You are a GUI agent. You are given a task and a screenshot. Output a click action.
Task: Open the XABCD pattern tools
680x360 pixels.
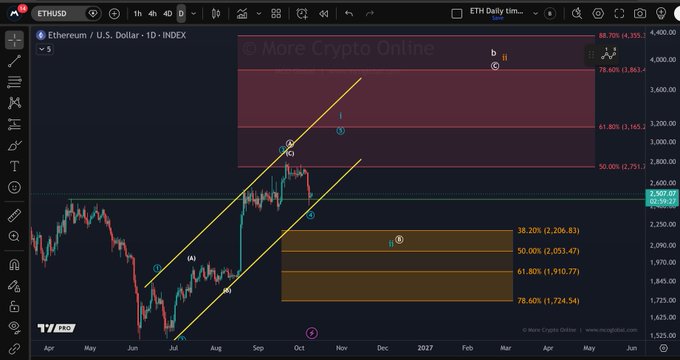point(14,103)
